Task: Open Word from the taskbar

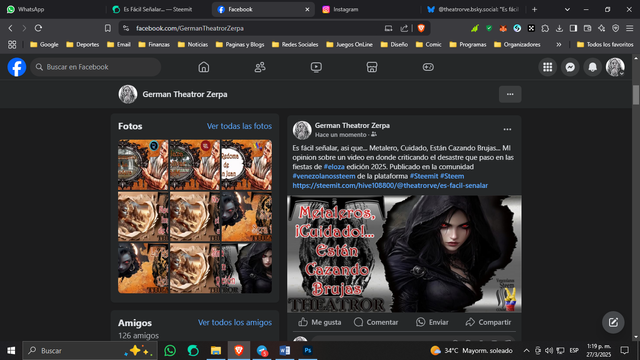Action: coord(285,351)
